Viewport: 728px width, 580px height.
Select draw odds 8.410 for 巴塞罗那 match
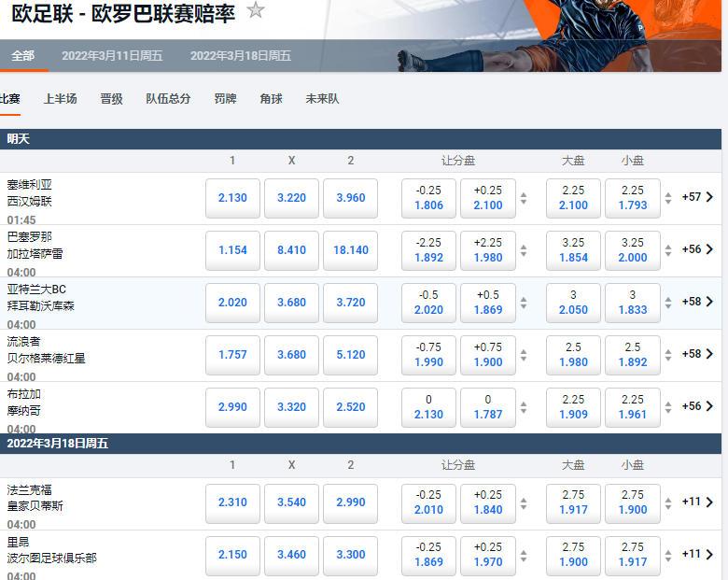coord(291,250)
